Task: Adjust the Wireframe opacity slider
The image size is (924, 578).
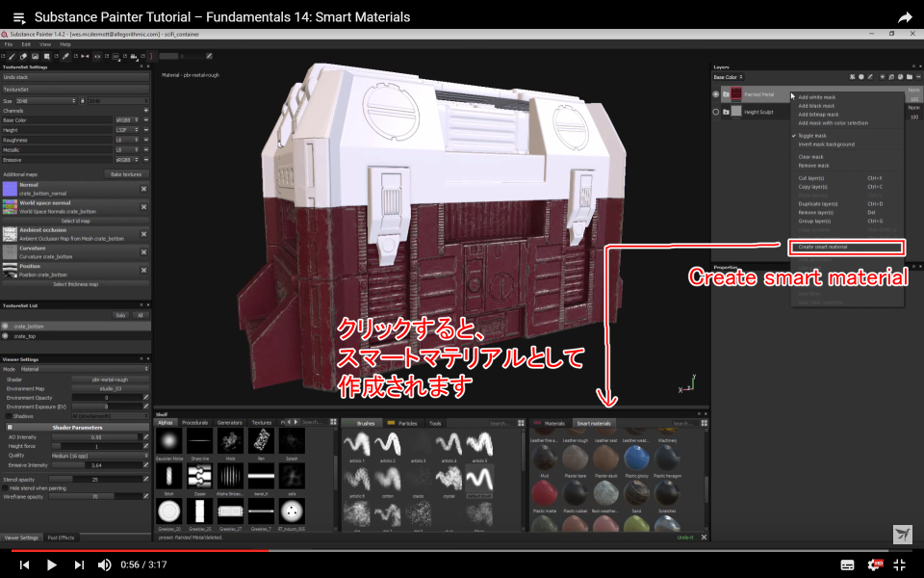Action: click(x=96, y=497)
